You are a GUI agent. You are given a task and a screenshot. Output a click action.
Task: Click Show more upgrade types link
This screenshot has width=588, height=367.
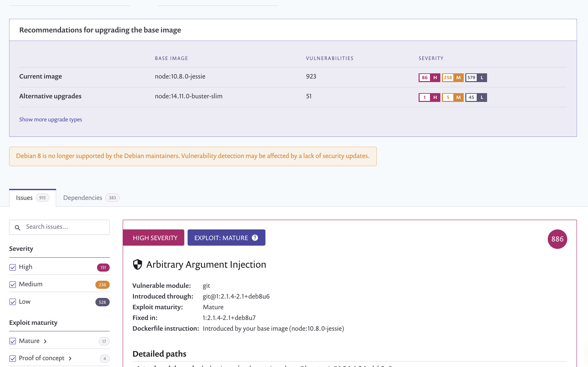point(51,119)
